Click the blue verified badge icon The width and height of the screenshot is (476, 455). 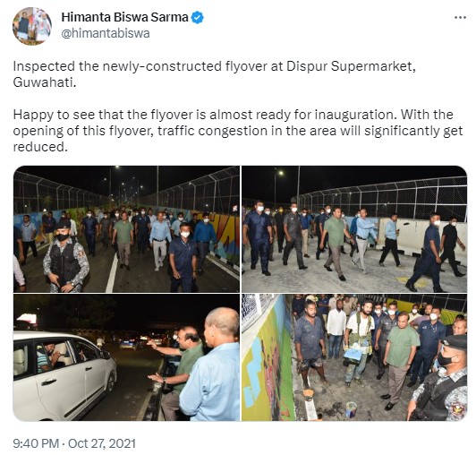tap(198, 17)
